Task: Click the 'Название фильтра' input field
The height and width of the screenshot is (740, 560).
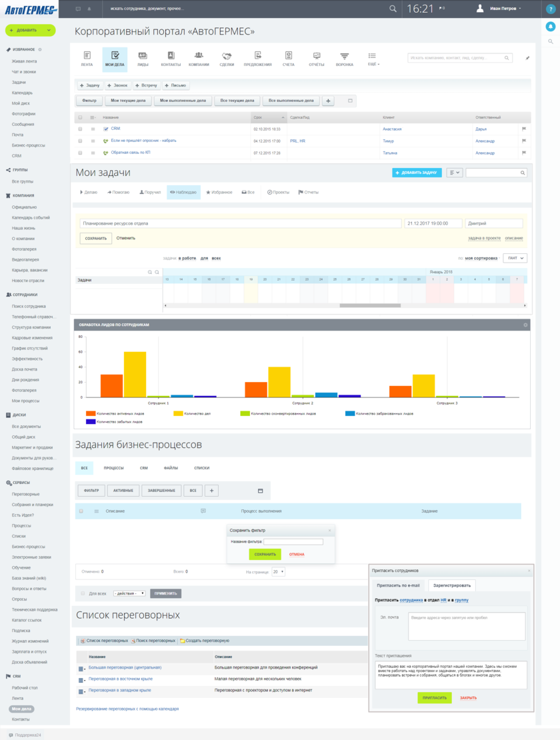Action: pos(293,542)
